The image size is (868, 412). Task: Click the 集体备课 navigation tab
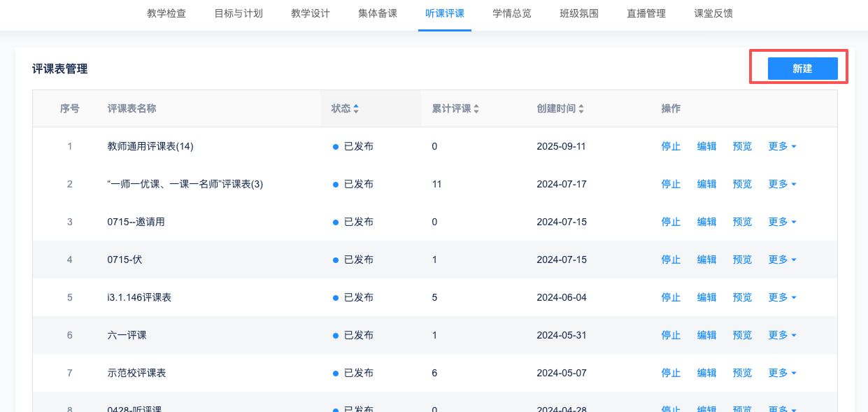click(x=378, y=13)
